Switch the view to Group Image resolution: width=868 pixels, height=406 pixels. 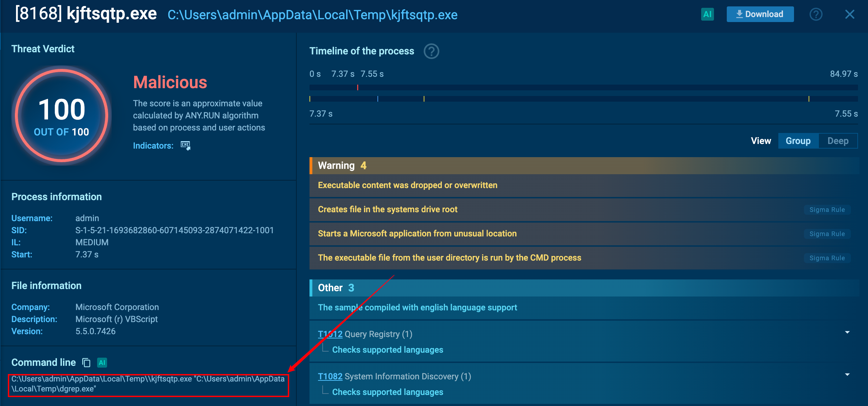click(x=798, y=141)
